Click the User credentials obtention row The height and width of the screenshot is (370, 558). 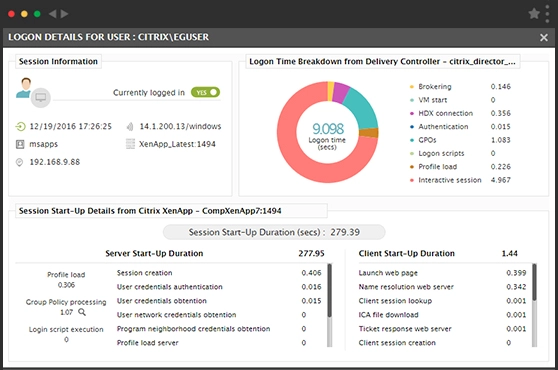219,301
